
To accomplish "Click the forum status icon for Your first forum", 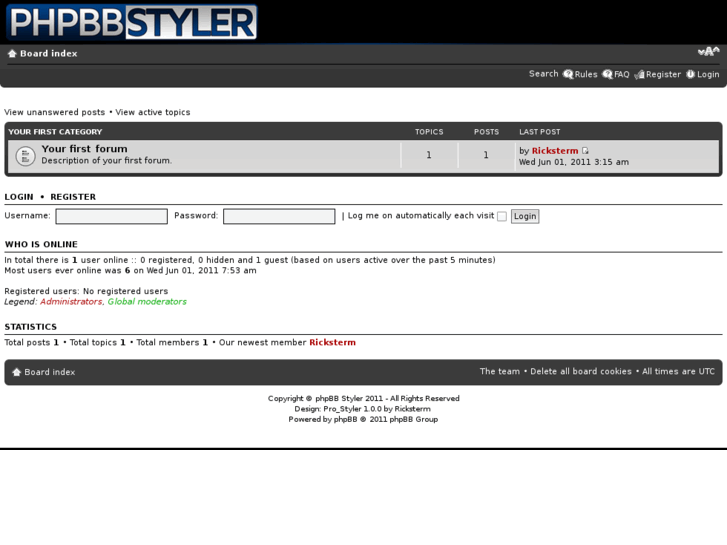I will (25, 156).
